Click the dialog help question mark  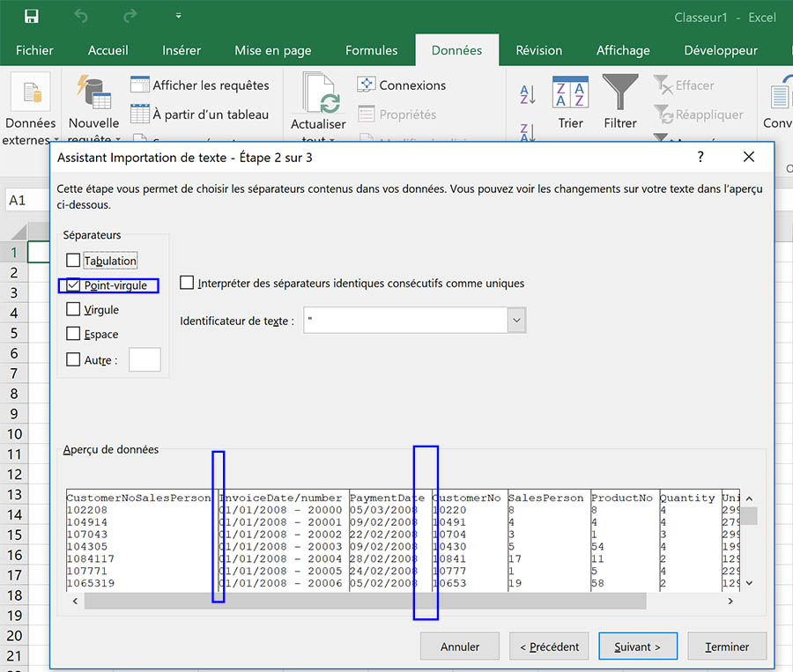click(700, 158)
